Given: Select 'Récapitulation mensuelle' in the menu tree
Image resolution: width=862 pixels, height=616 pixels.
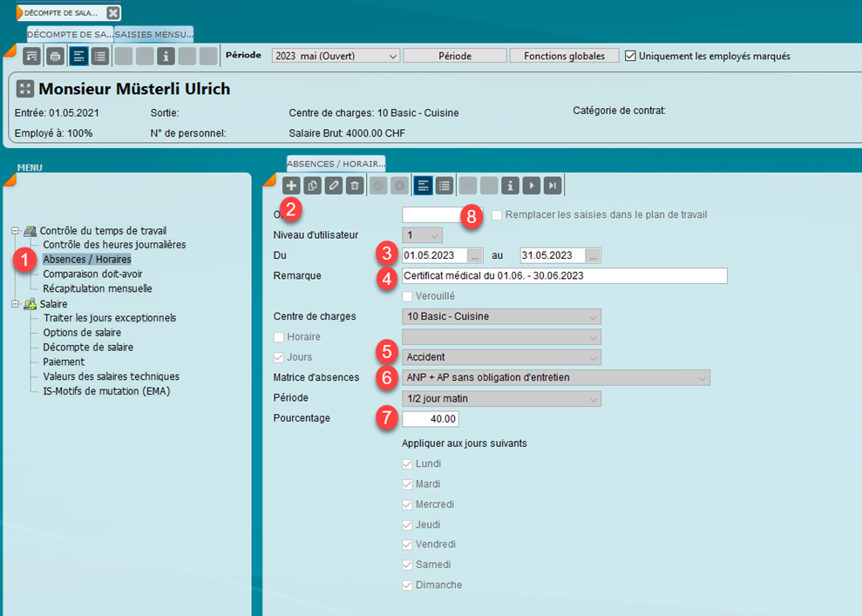Looking at the screenshot, I should [x=98, y=288].
